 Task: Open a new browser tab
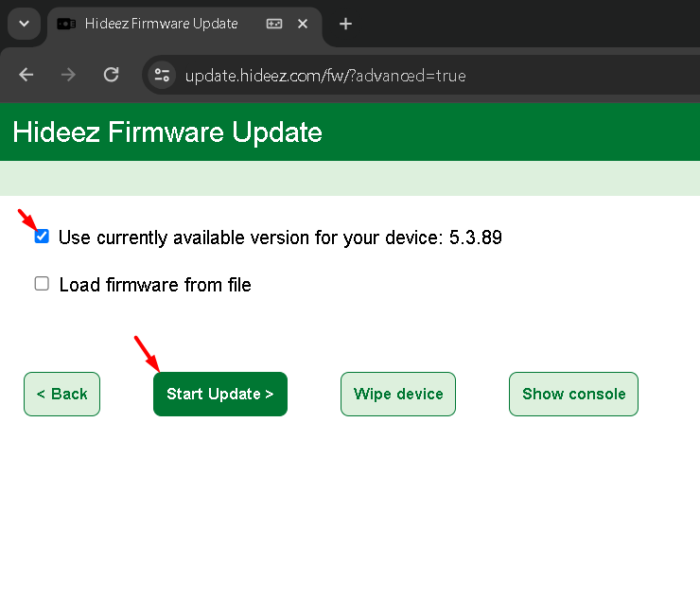click(x=345, y=24)
